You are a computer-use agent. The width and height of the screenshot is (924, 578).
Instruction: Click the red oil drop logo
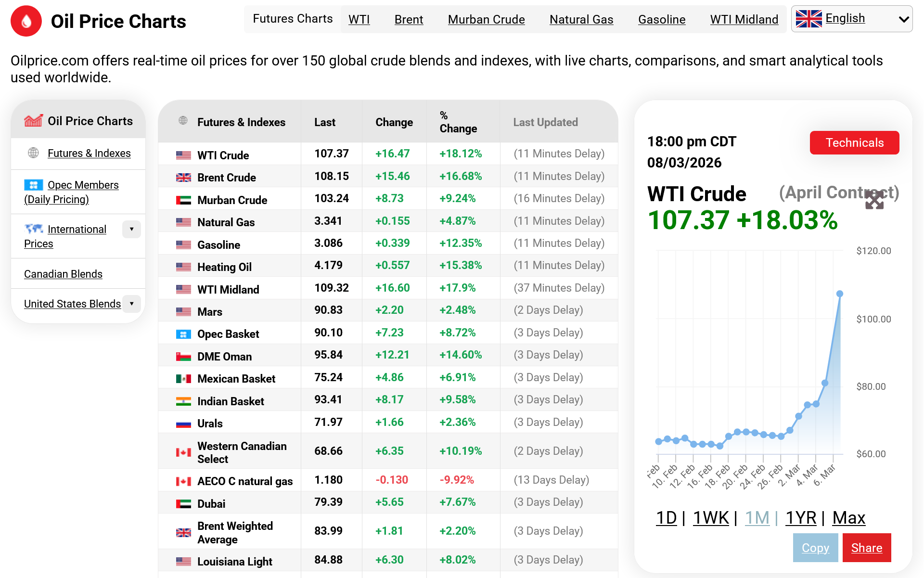26,21
